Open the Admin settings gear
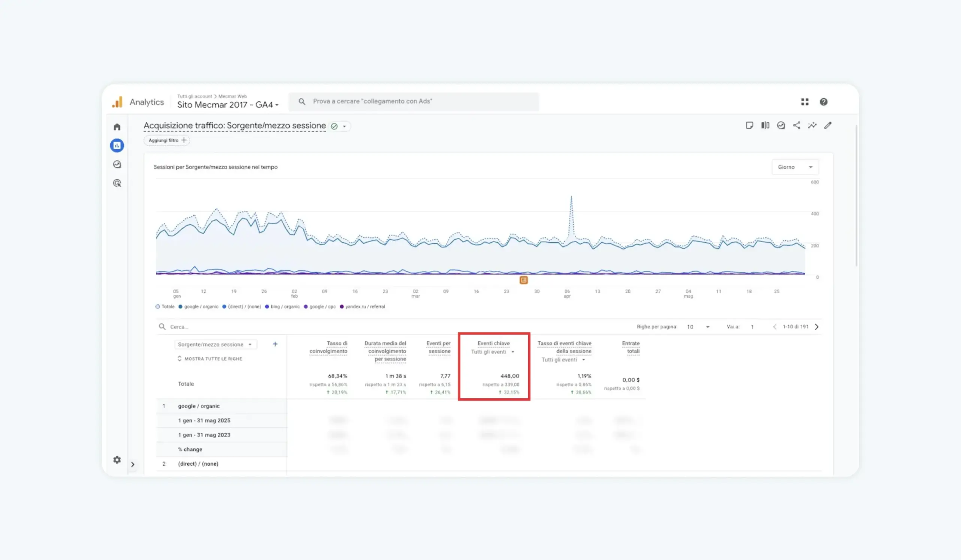Viewport: 961px width, 560px height. coord(117,460)
